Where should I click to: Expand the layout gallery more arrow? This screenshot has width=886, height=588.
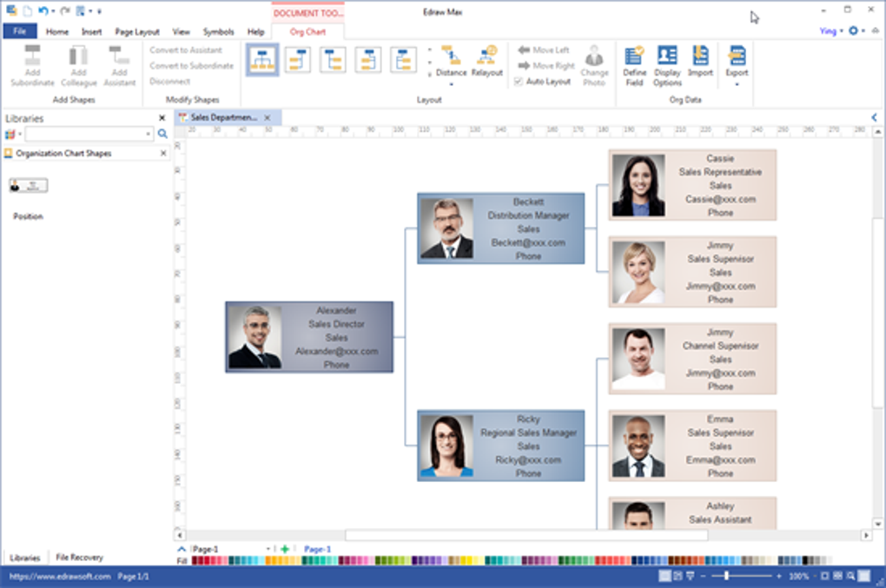[x=429, y=74]
